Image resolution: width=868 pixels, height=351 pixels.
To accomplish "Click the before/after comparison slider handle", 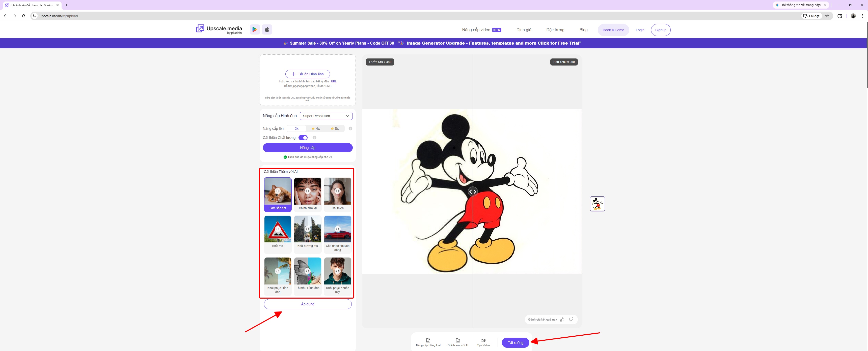I will 473,192.
